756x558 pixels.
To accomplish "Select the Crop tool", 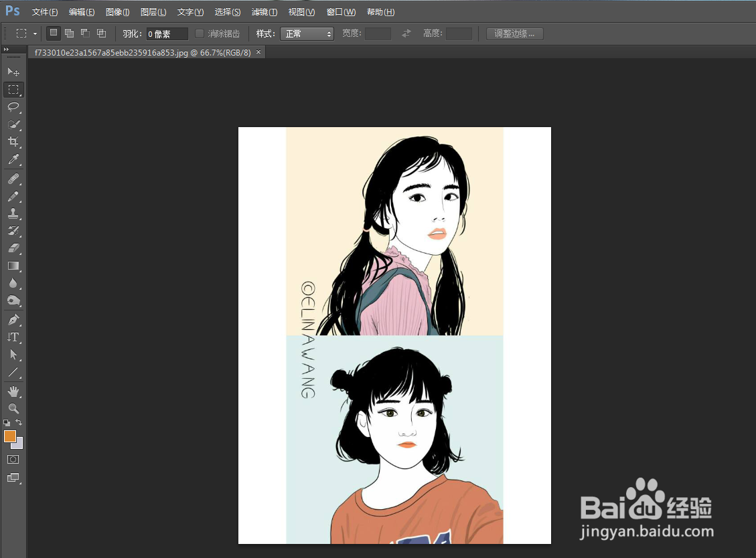I will [13, 142].
